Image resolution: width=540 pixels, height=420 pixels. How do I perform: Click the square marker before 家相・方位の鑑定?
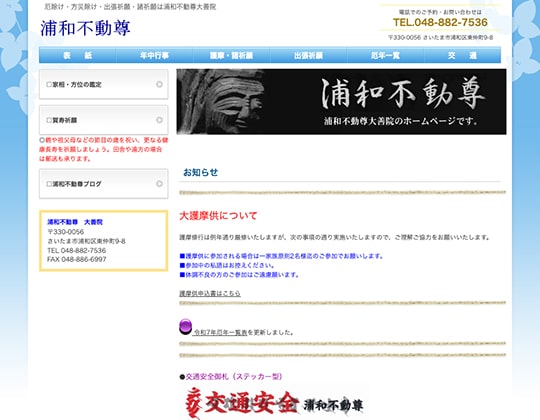coord(49,84)
